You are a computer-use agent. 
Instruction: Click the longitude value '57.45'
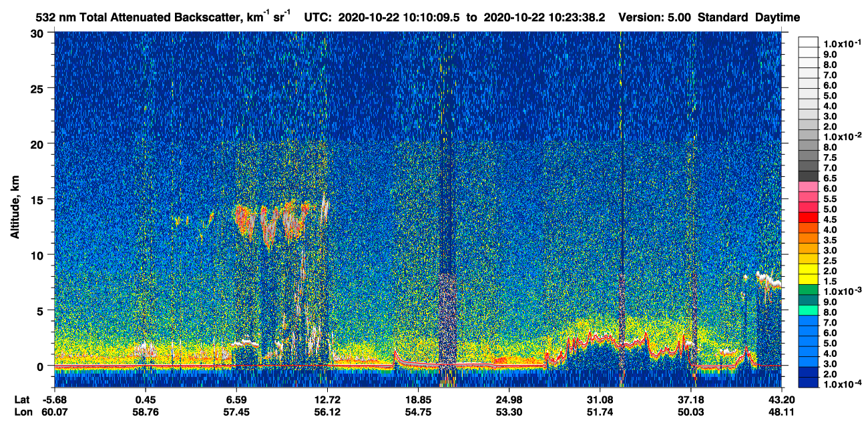[x=236, y=412]
